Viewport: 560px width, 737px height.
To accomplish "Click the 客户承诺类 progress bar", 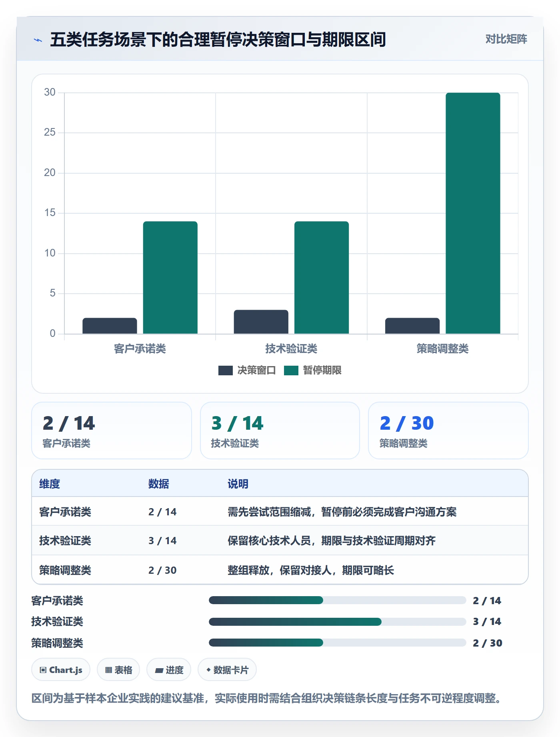I will [337, 600].
